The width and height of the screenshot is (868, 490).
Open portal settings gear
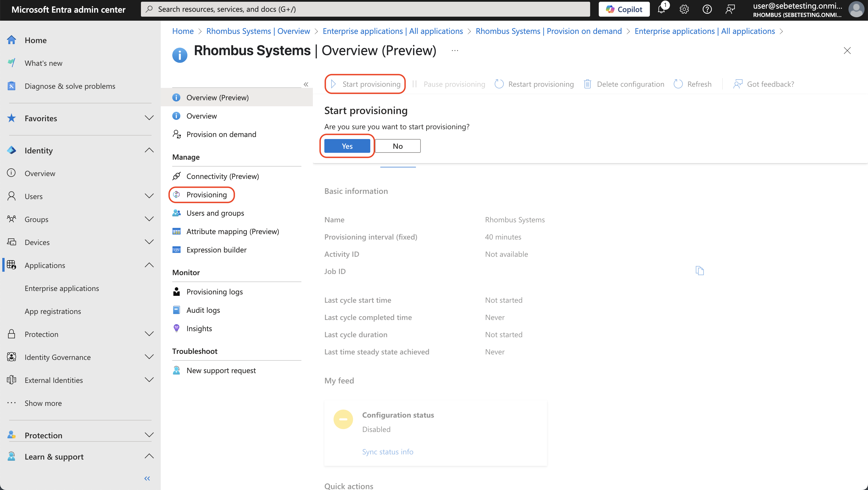684,9
